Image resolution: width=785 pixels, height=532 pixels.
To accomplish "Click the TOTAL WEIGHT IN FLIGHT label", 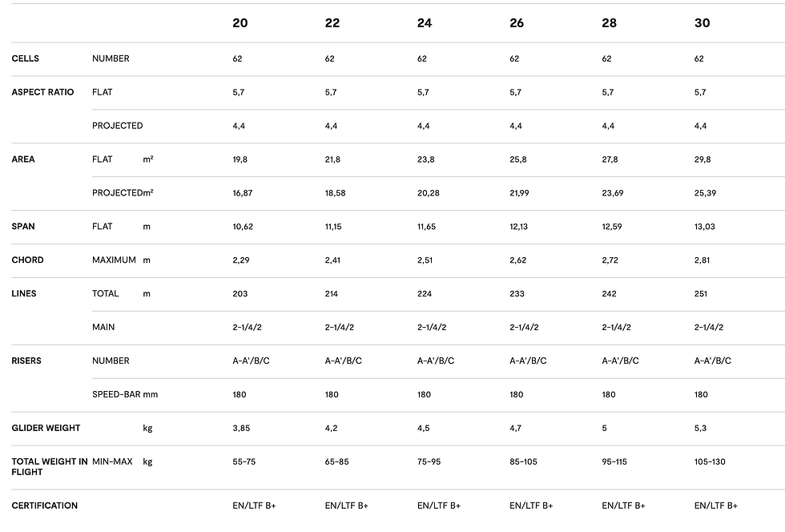I will [49, 467].
